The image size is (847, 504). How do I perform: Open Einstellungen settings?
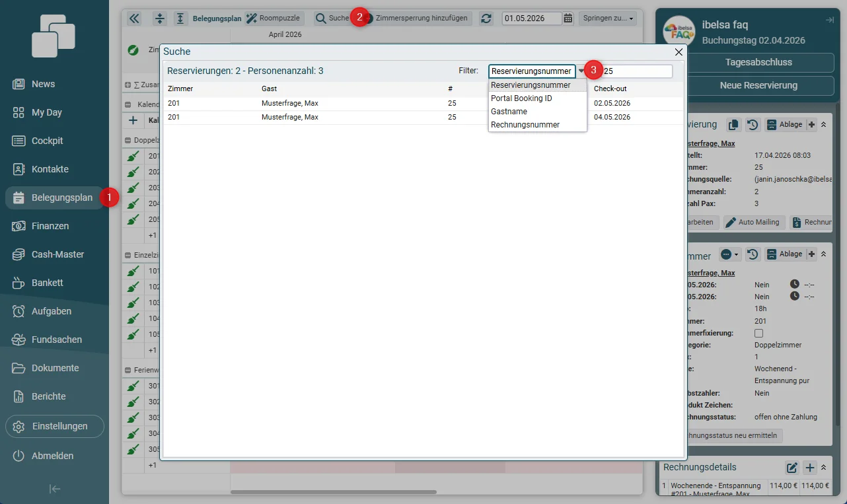pos(55,426)
